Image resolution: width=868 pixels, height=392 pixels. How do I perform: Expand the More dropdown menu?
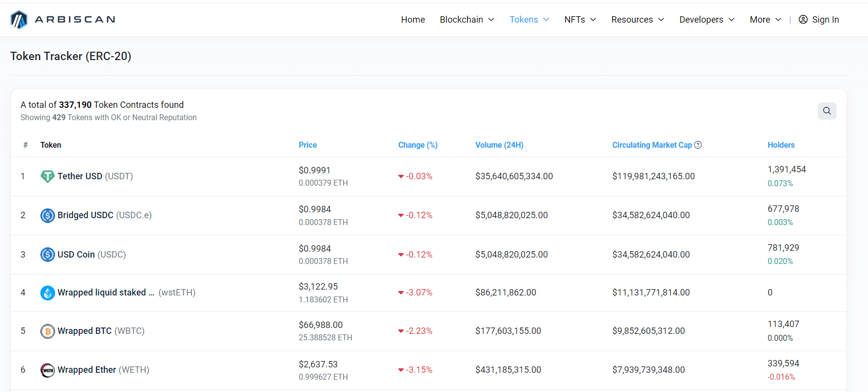click(x=765, y=20)
